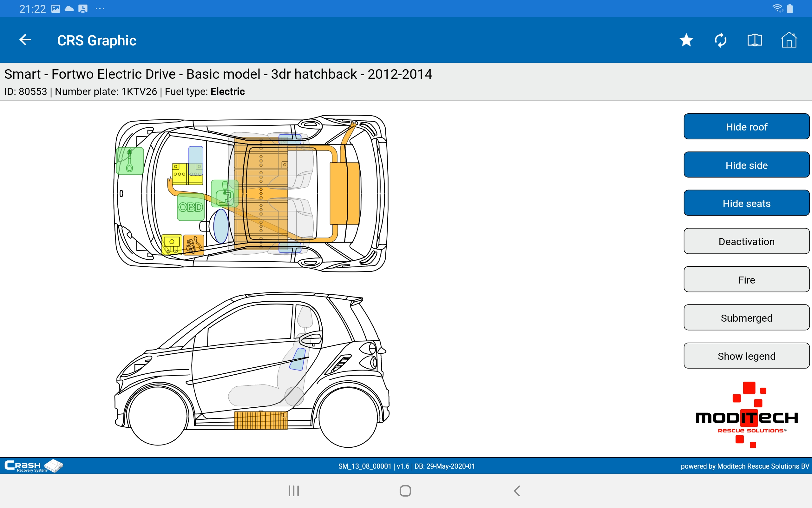812x508 pixels.
Task: Tap the back arrow in header
Action: pos(25,40)
